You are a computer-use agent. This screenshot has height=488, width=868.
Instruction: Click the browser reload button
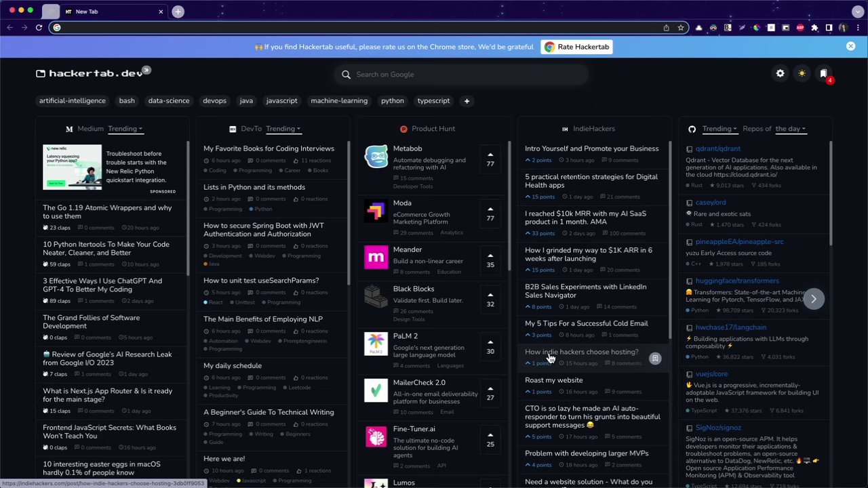(39, 28)
